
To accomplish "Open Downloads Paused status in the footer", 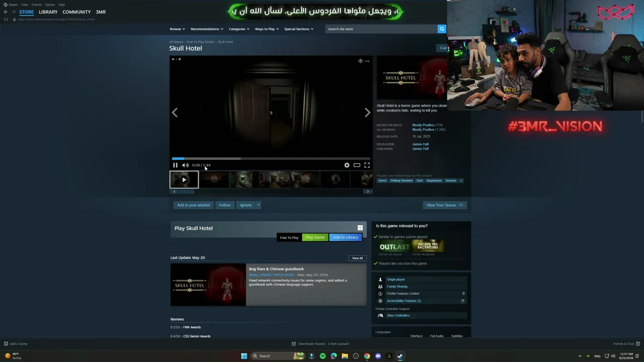I will coord(320,344).
